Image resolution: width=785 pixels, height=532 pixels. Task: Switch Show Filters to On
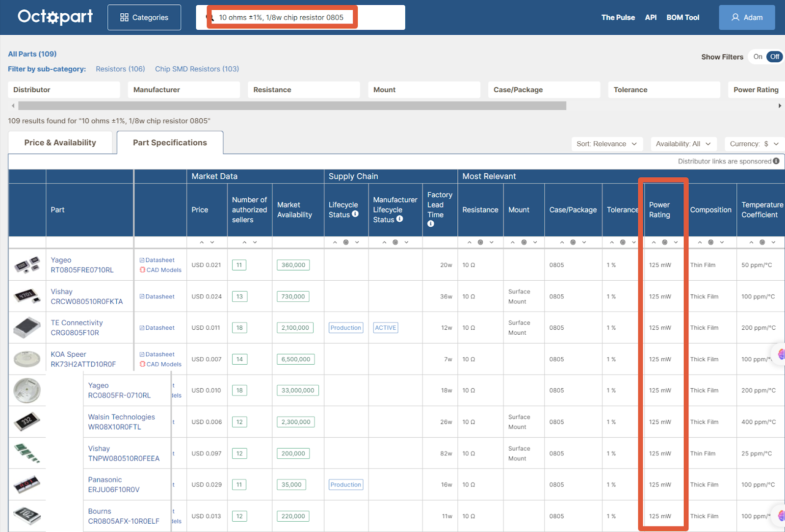tap(758, 56)
